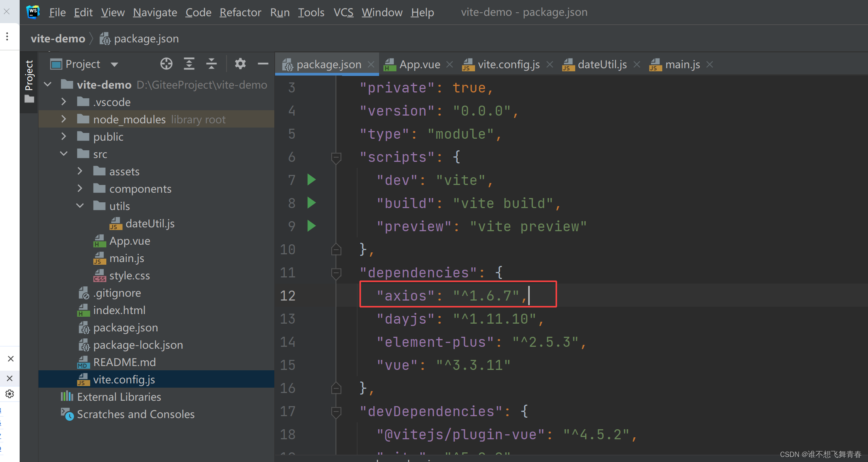The image size is (868, 462).
Task: Click External Libraries icon in tree
Action: (x=67, y=396)
